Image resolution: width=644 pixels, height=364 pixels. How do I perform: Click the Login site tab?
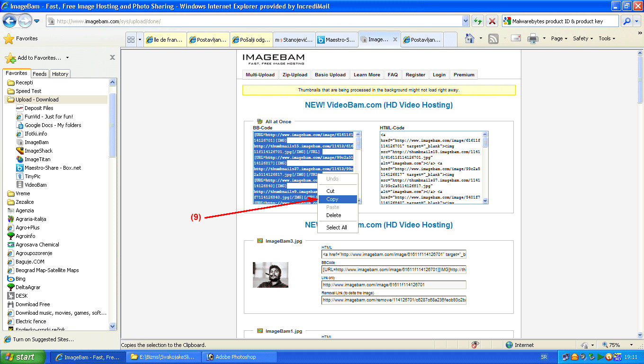coord(439,75)
